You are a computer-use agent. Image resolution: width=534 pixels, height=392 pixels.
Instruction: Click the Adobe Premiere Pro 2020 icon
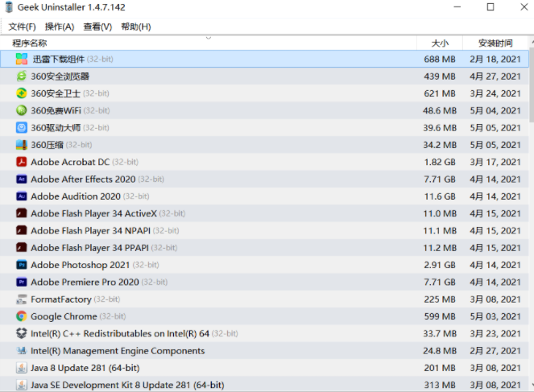coord(22,282)
